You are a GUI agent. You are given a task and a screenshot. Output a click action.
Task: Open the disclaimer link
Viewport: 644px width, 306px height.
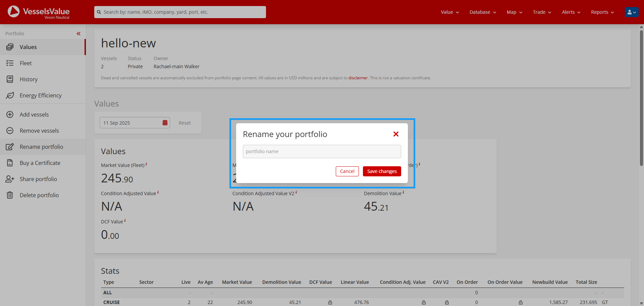(358, 78)
